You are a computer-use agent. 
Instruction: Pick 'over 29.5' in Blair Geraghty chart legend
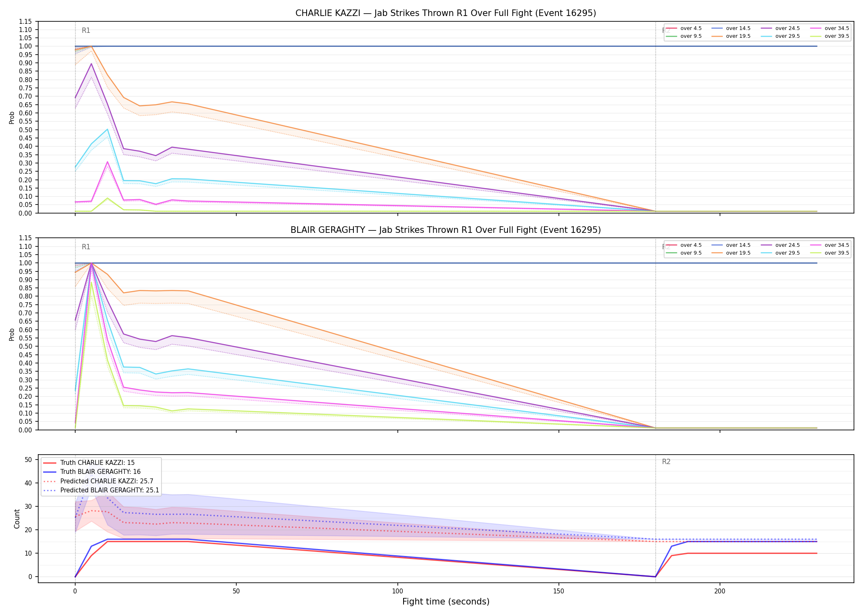pyautogui.click(x=780, y=253)
